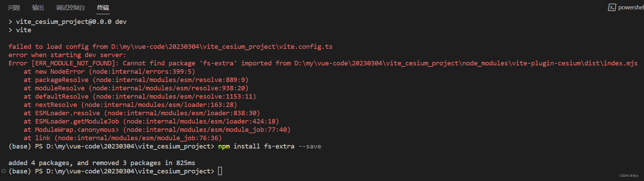Click the powershell terminal icon
This screenshot has width=644, height=181.
coord(612,7)
